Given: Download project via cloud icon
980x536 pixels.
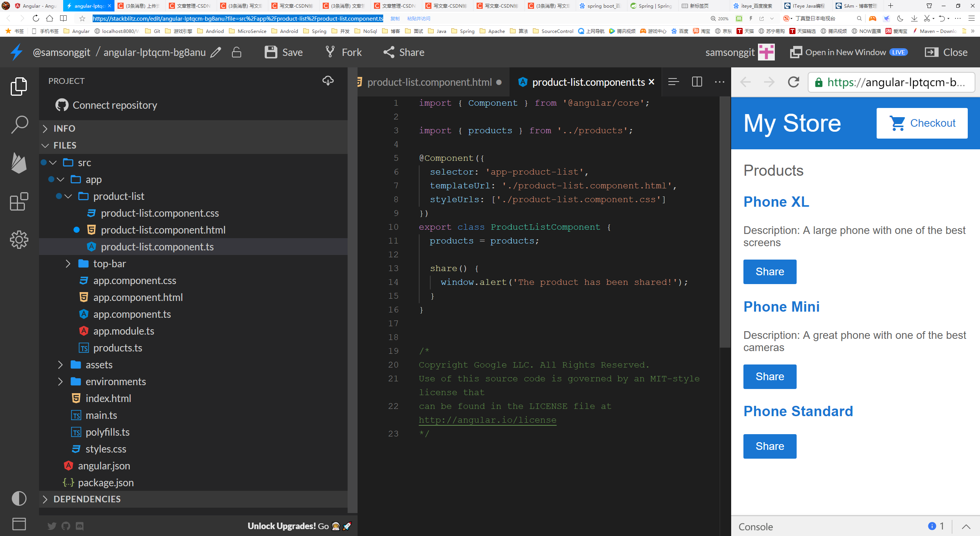Looking at the screenshot, I should [328, 81].
